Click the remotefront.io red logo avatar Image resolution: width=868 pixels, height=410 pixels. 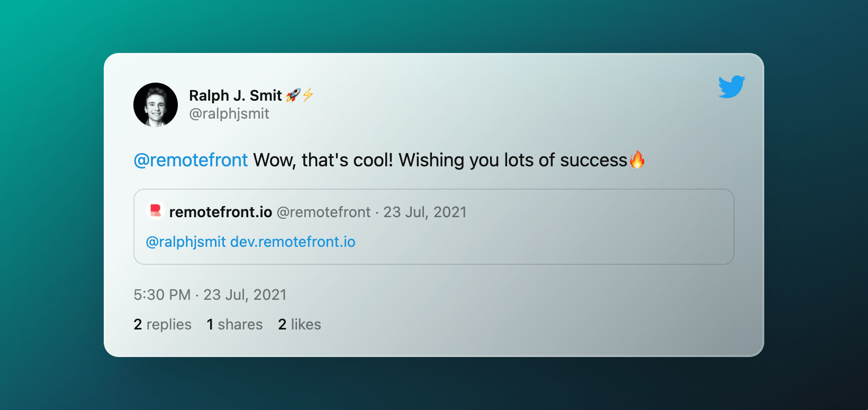155,211
